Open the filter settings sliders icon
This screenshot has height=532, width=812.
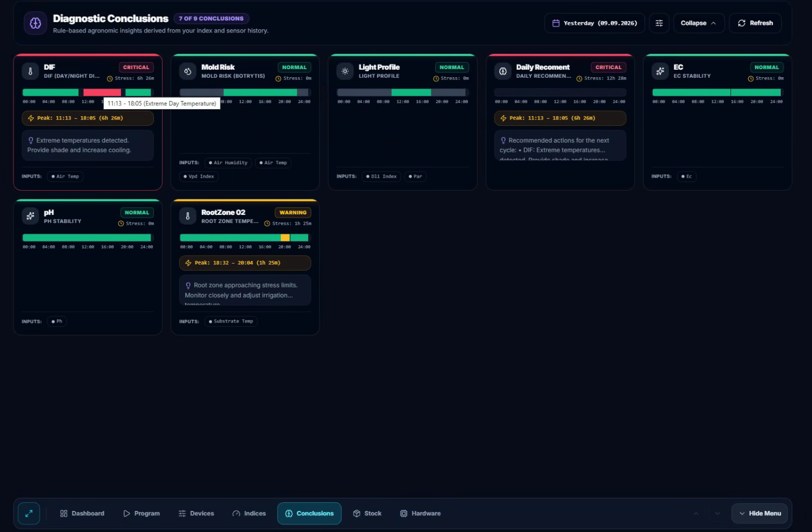(x=659, y=23)
